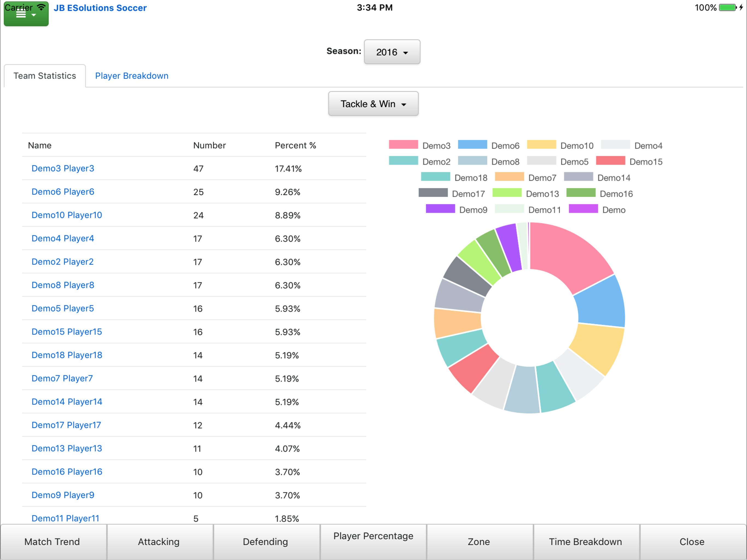Click JB ESolutions Soccer title link

100,8
